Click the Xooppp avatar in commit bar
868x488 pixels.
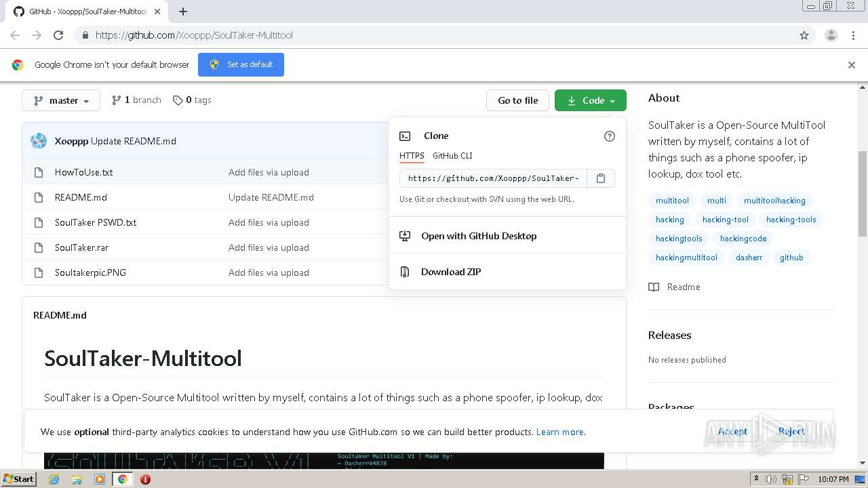(x=39, y=141)
